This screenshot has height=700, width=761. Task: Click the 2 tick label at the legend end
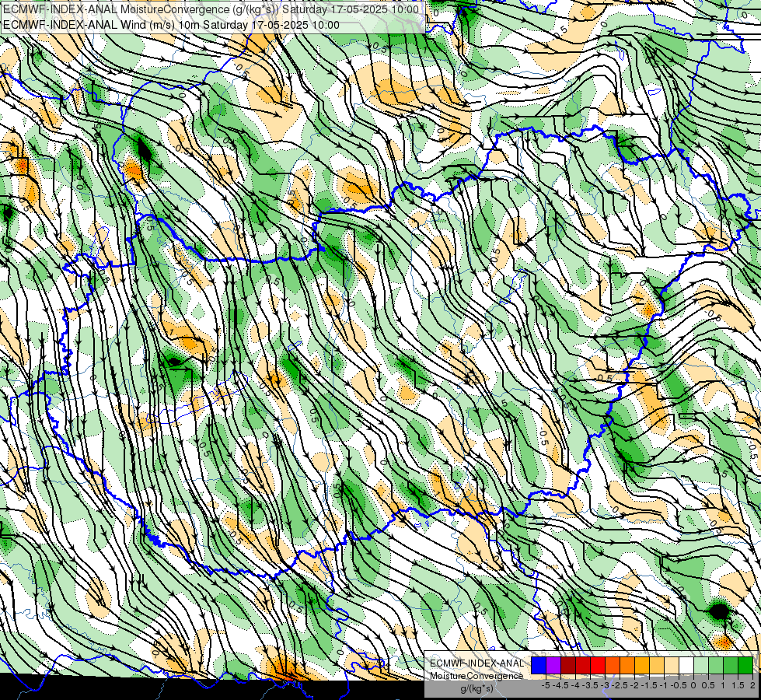pyautogui.click(x=752, y=685)
